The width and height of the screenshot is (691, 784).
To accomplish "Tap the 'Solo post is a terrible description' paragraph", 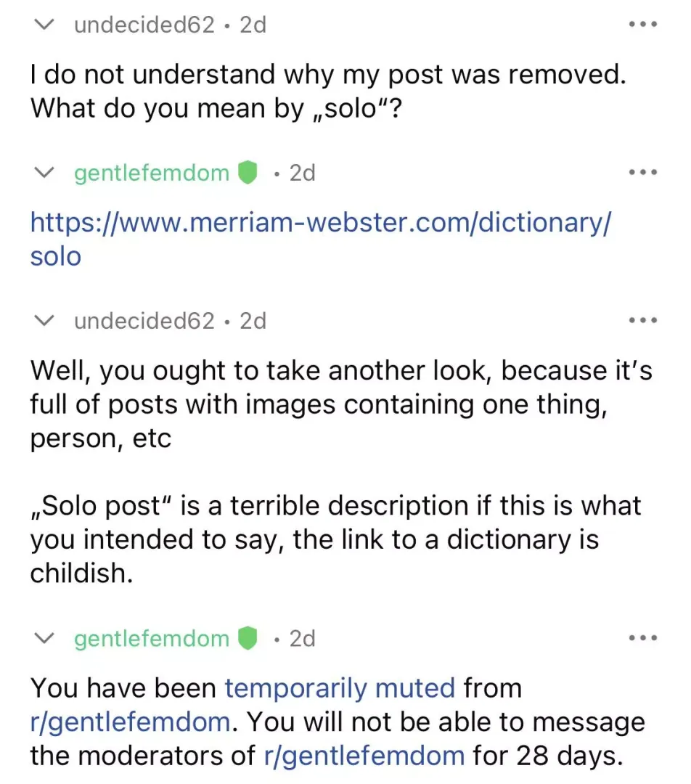I will click(335, 539).
